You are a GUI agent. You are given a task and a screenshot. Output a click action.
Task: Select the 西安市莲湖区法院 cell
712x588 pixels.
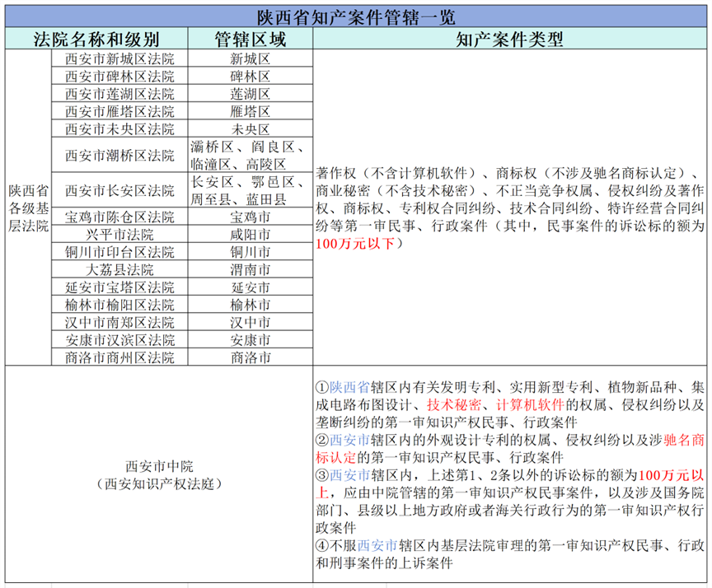[x=119, y=94]
